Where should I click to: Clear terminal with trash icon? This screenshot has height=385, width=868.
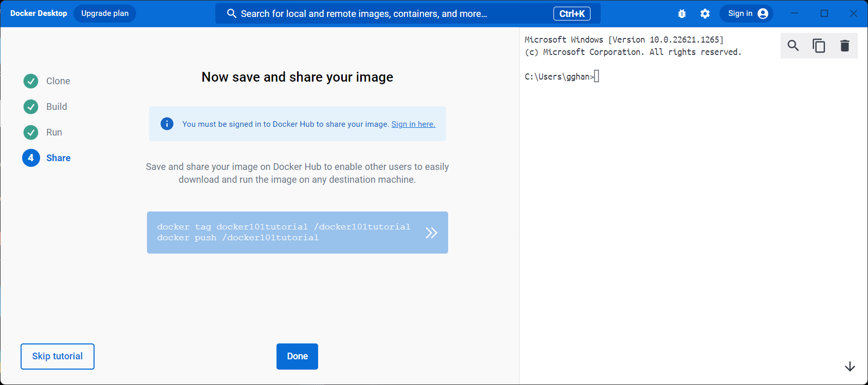pyautogui.click(x=844, y=46)
